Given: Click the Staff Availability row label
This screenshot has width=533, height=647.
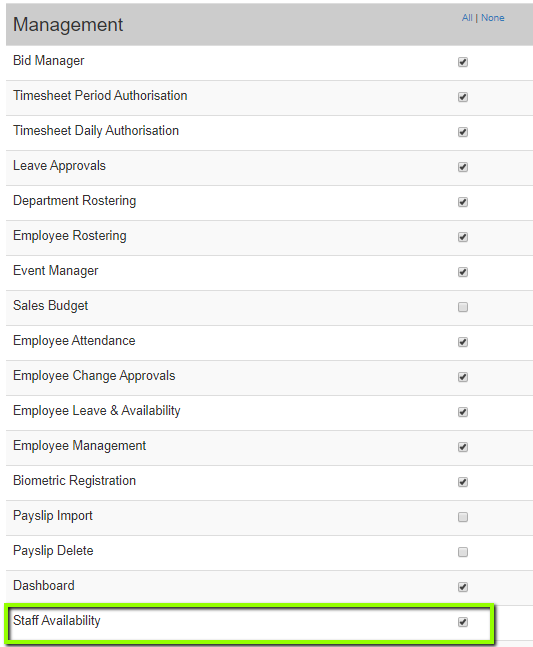Looking at the screenshot, I should [x=57, y=621].
